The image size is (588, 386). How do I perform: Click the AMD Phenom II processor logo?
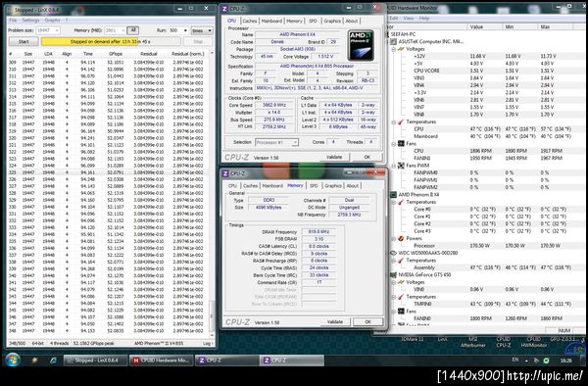tap(361, 45)
